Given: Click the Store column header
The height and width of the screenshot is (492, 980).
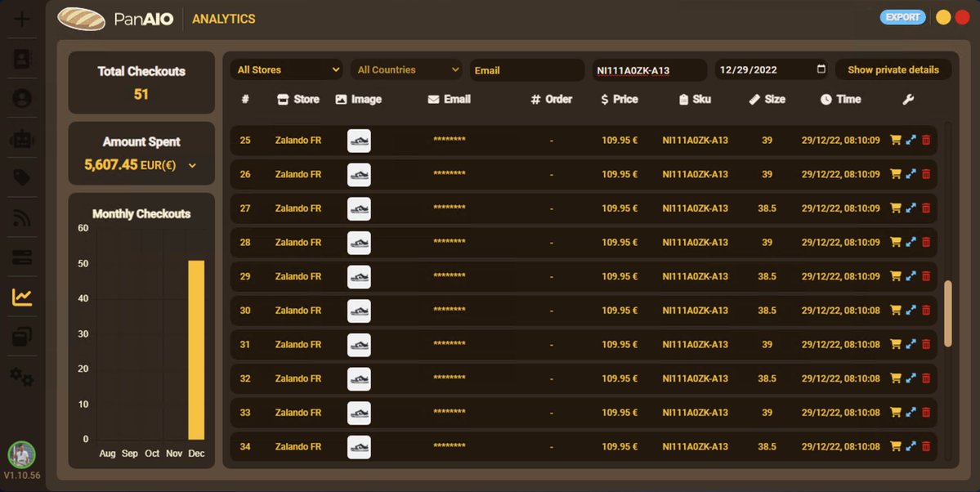Looking at the screenshot, I should click(298, 100).
